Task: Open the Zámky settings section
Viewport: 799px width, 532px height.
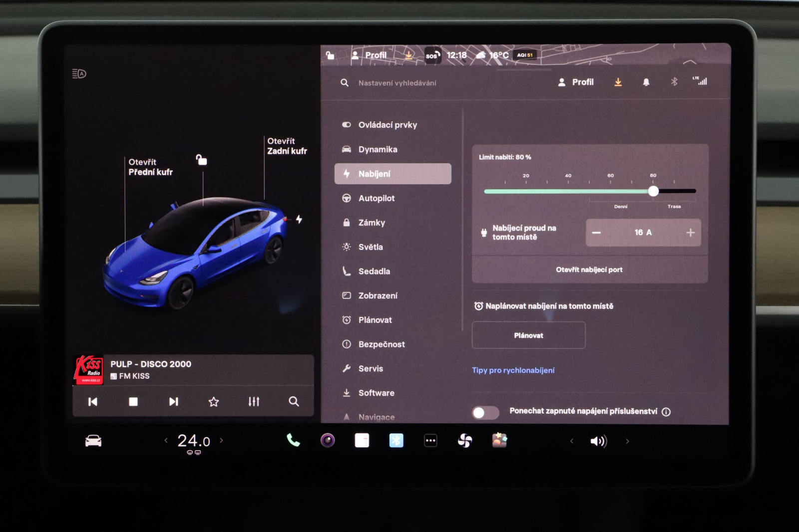Action: [x=372, y=223]
